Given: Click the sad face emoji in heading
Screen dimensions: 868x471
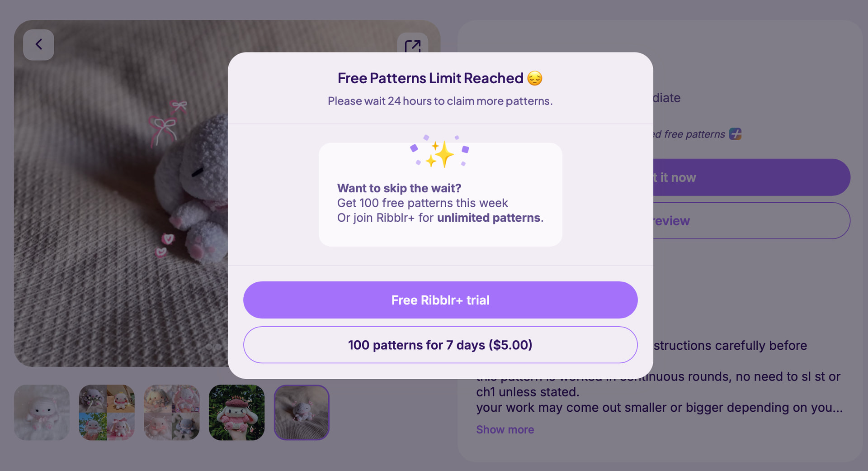Looking at the screenshot, I should point(535,78).
